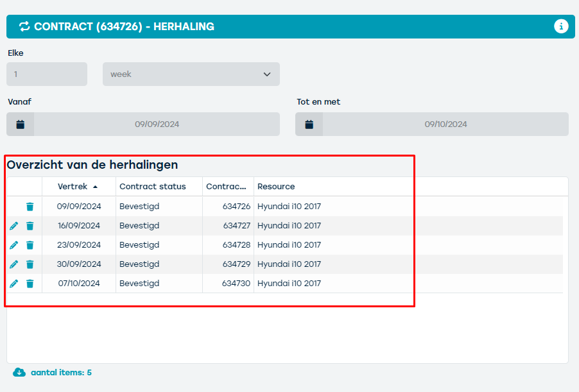Delete the repetition dated 23/09/2024
The image size is (579, 392).
click(x=30, y=245)
